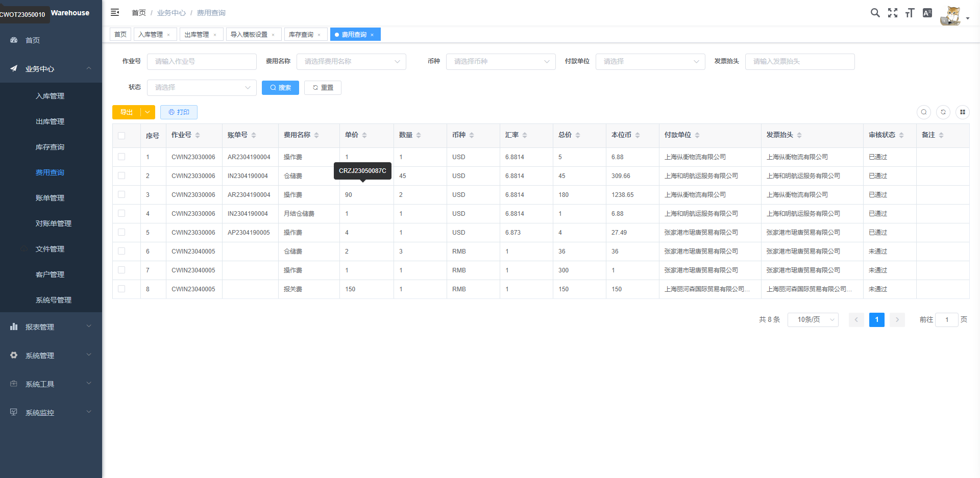This screenshot has width=980, height=478.
Task: Open the search magnifier in the header
Action: coord(875,13)
